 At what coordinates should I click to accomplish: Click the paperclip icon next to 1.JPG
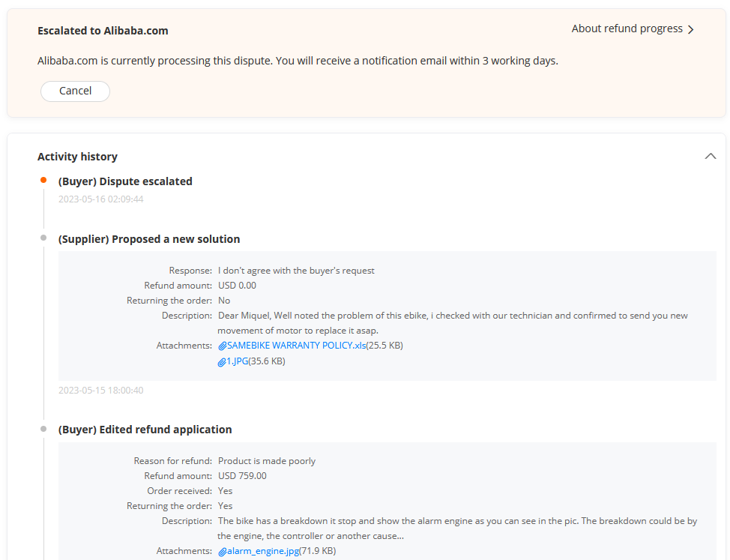pyautogui.click(x=222, y=361)
